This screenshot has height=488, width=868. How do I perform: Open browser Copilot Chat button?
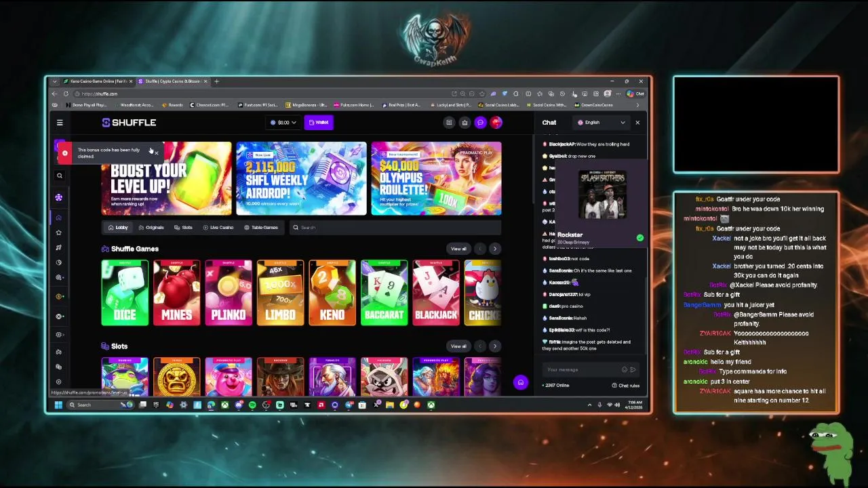point(635,94)
